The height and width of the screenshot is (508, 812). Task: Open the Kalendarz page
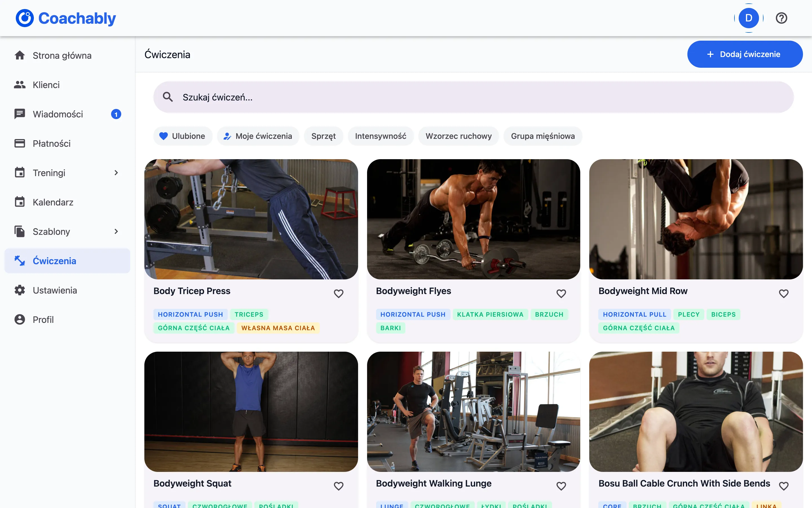point(67,202)
